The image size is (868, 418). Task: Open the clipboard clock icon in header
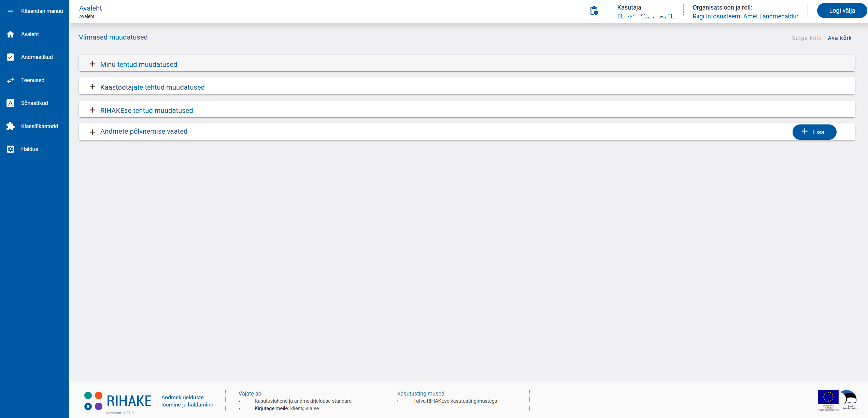[x=594, y=11]
